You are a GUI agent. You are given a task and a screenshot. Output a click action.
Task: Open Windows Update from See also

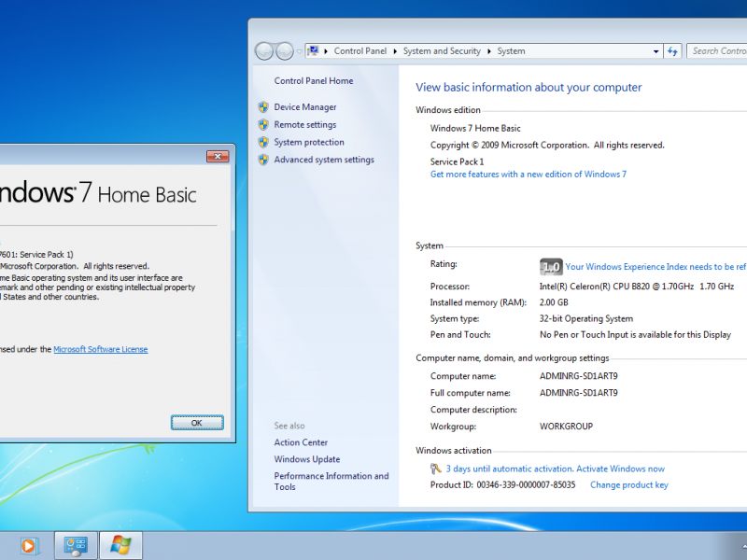[x=307, y=459]
